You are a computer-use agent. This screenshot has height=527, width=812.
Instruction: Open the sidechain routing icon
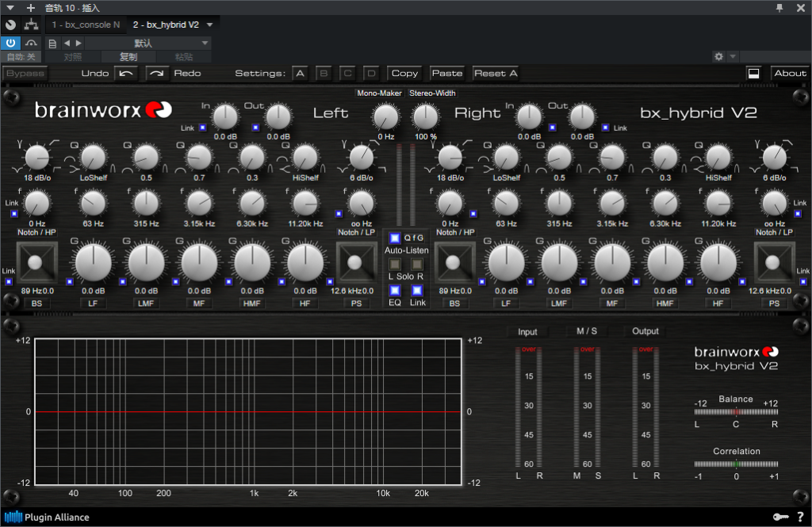pos(31,25)
